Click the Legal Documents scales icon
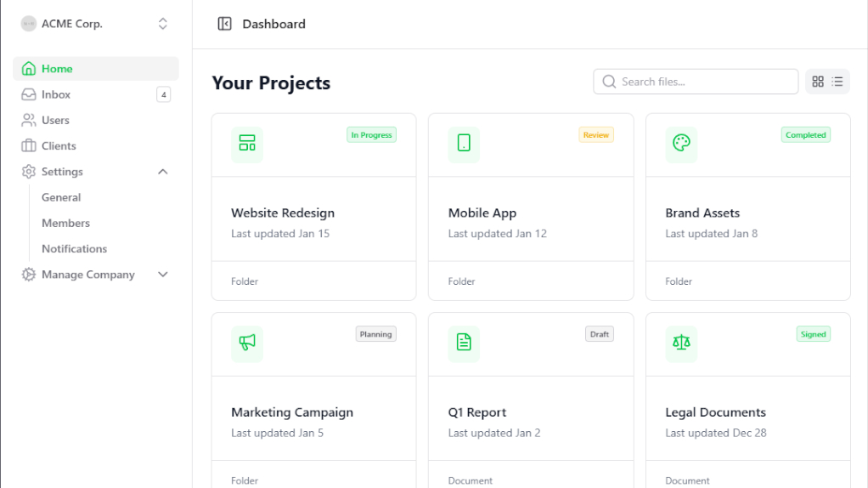The image size is (868, 488). (681, 343)
